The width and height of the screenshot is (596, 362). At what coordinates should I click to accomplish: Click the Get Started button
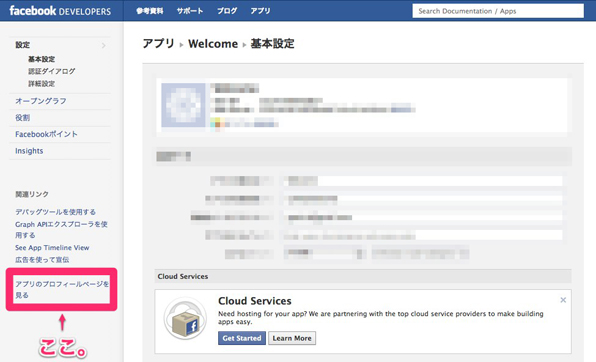pyautogui.click(x=242, y=338)
